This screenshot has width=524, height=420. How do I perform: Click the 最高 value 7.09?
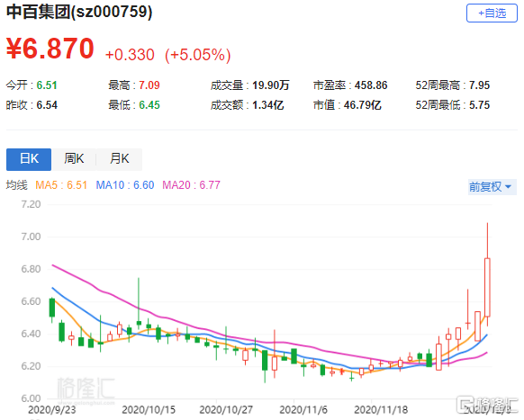click(149, 85)
